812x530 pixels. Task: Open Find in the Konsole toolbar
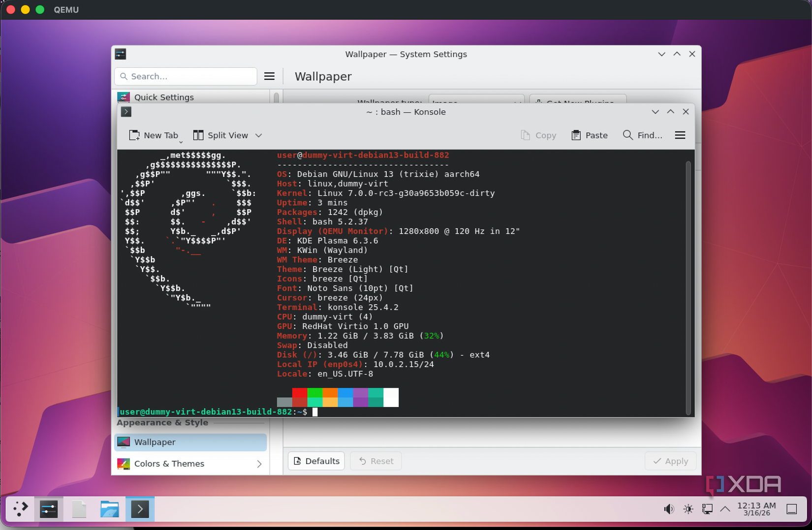click(x=642, y=135)
